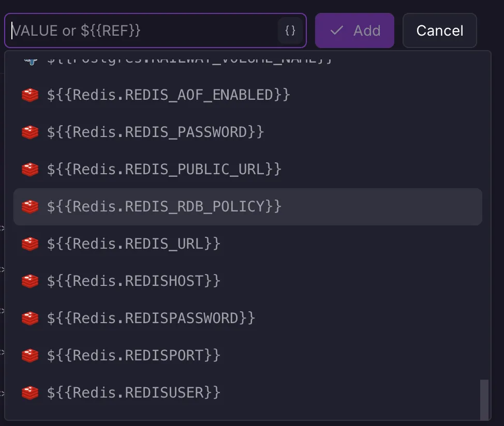Click the Redis icon next to REDISPORT
The image size is (504, 426).
tap(30, 356)
